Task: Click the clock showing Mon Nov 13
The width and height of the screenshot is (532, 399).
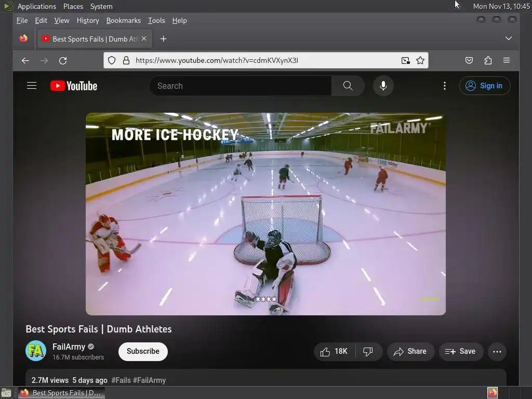Action: pos(501,6)
